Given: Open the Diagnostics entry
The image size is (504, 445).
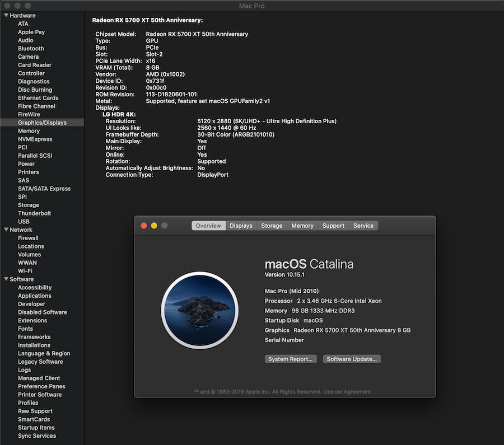Looking at the screenshot, I should 34,81.
